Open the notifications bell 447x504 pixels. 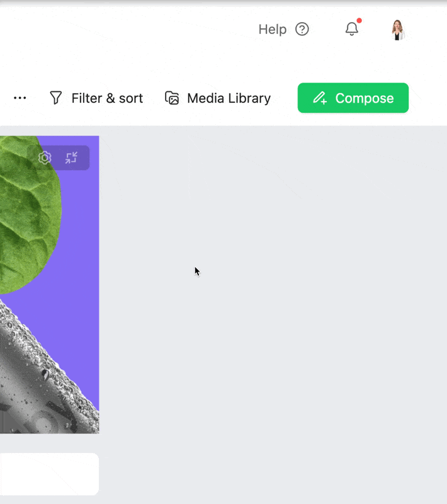coord(352,29)
